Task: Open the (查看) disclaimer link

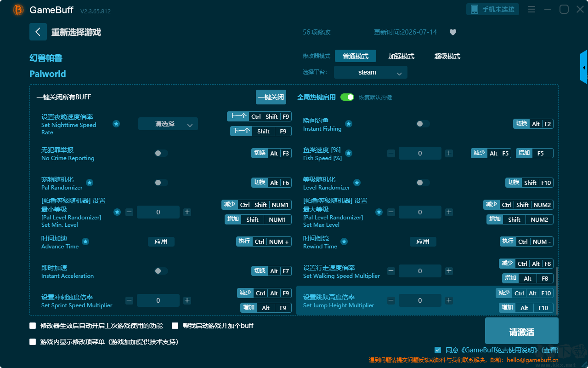Action: (x=549, y=350)
